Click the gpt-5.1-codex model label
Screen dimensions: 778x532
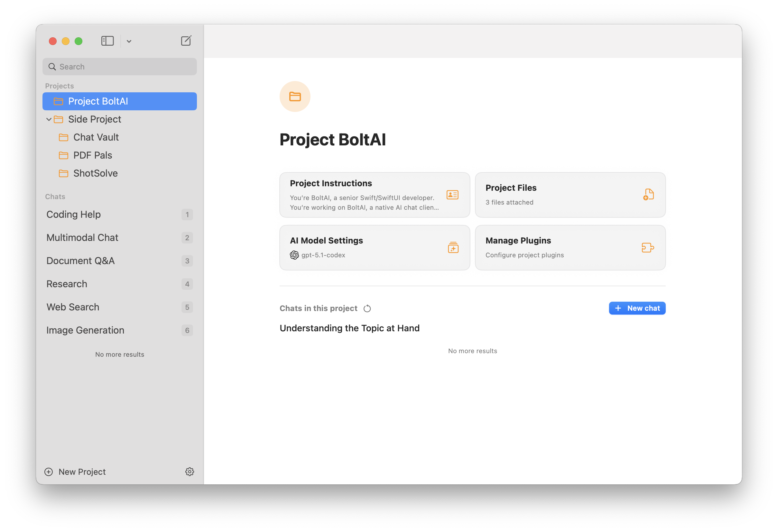coord(323,255)
